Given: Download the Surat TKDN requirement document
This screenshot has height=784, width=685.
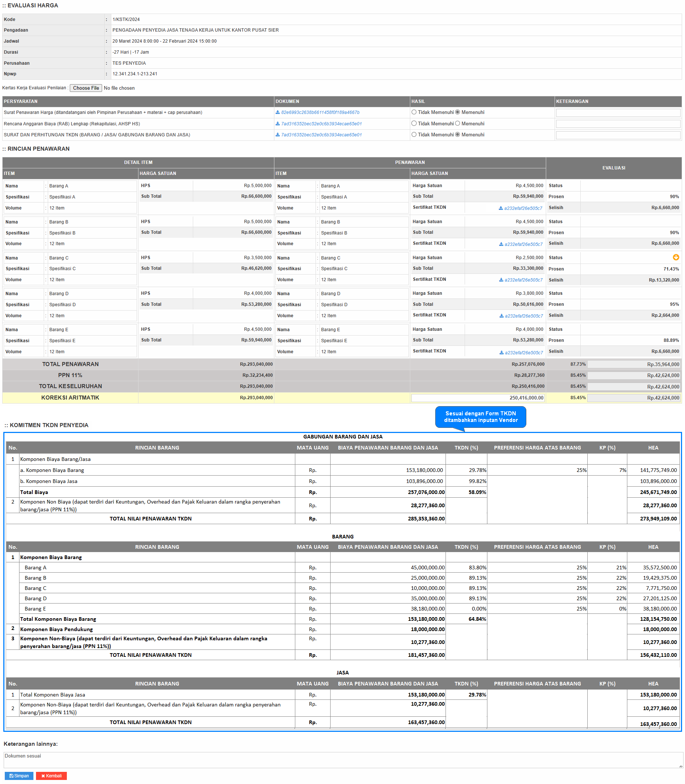Looking at the screenshot, I should [x=321, y=135].
